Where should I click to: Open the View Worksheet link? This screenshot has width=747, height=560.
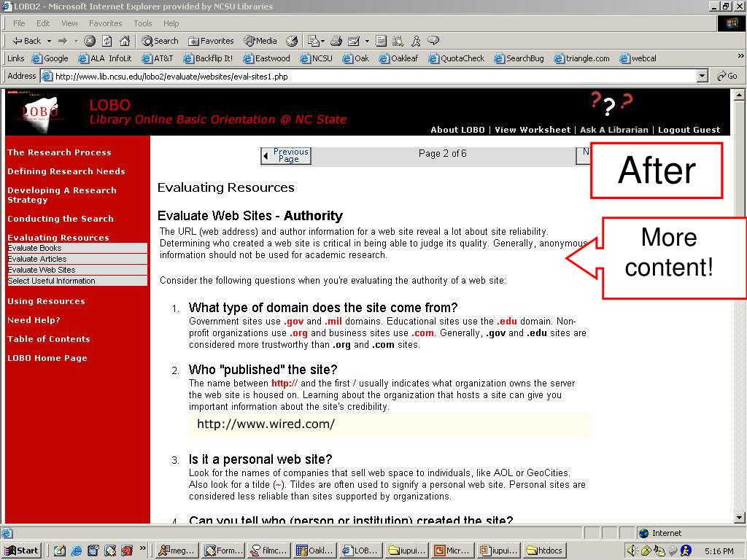pyautogui.click(x=533, y=130)
